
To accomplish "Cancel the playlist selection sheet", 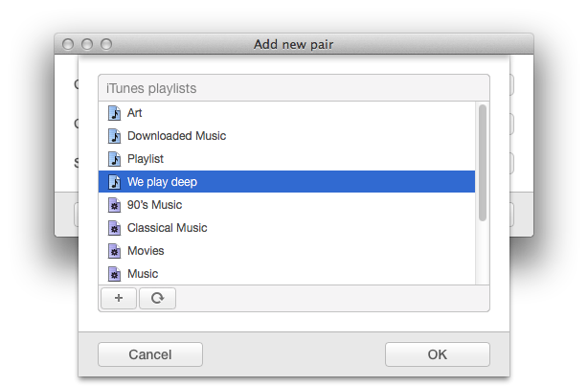I will (x=150, y=354).
